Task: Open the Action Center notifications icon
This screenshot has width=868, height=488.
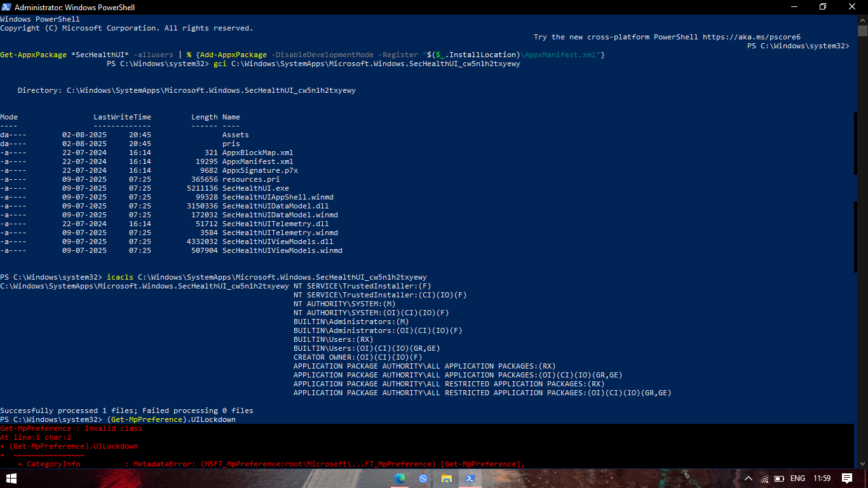Action: [847, 478]
